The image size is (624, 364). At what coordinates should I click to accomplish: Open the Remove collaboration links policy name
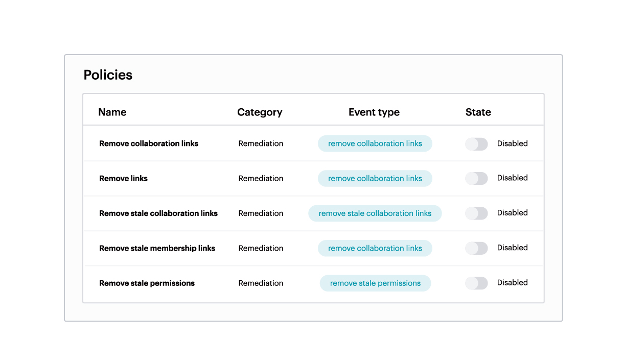tap(148, 143)
